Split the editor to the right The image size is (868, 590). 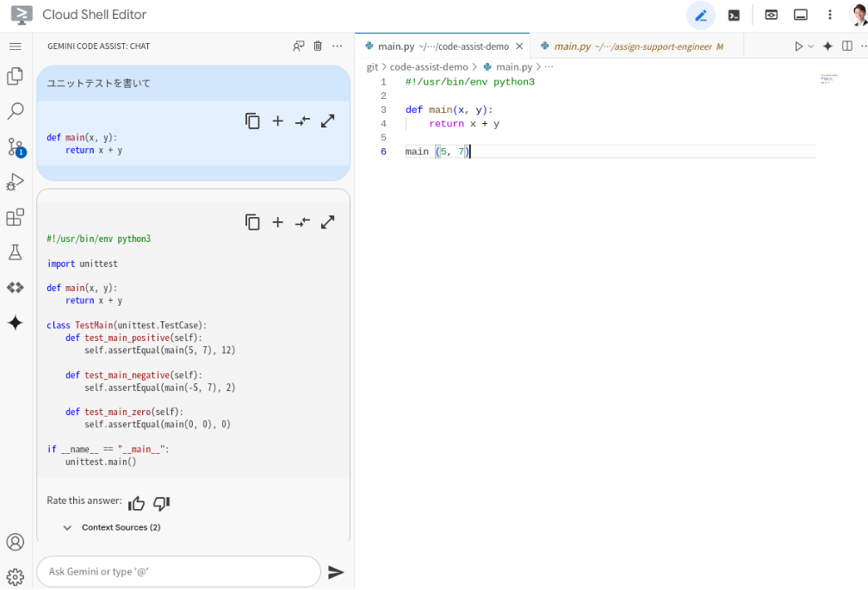[x=847, y=46]
